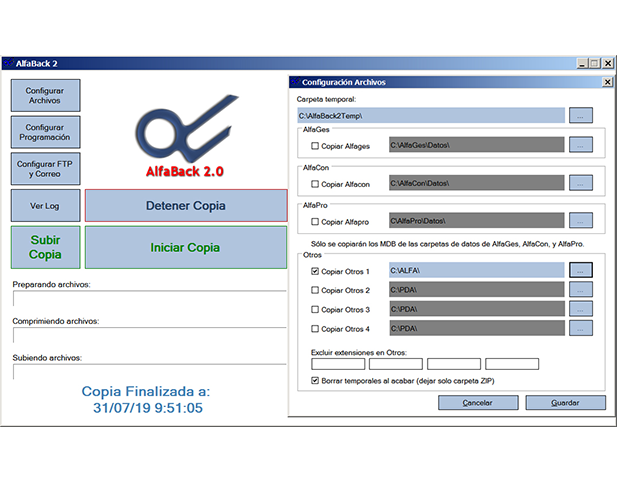Viewport: 617px width, 492px height.
Task: Toggle Borrar temporales al acabar checkbox
Action: (315, 381)
